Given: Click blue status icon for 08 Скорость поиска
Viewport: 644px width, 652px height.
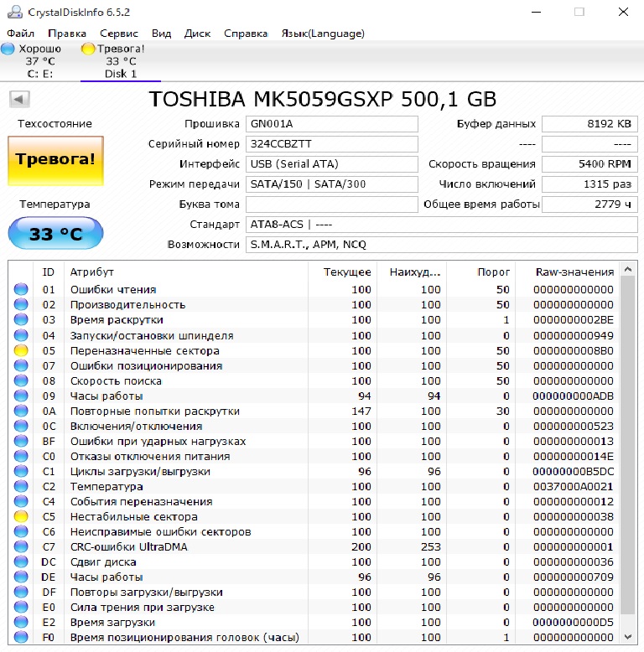Looking at the screenshot, I should coord(21,380).
